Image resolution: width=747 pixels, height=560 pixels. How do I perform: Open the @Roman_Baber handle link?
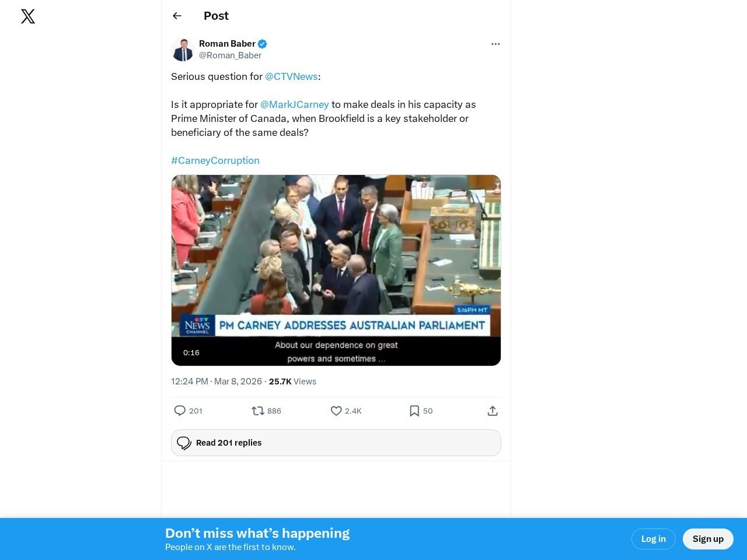[230, 55]
